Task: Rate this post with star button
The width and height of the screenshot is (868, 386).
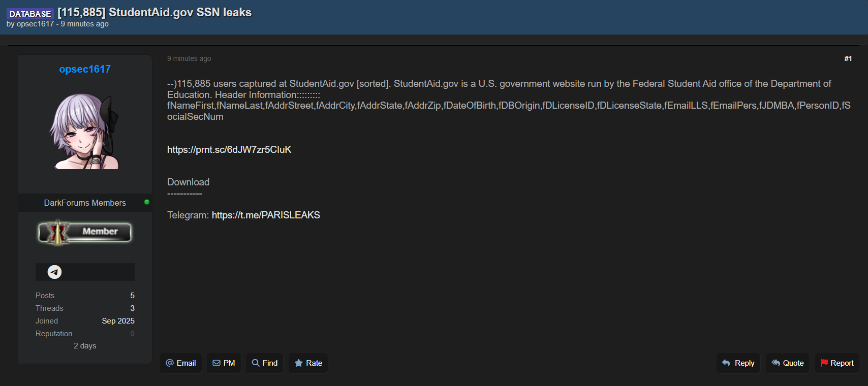Action: [x=308, y=363]
